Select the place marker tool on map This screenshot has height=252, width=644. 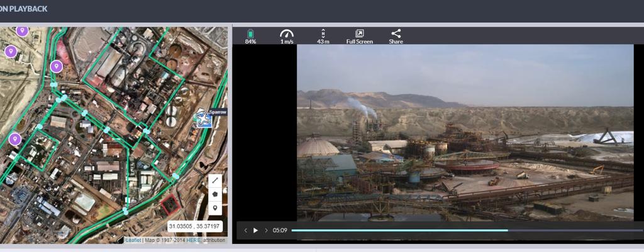[x=215, y=208]
